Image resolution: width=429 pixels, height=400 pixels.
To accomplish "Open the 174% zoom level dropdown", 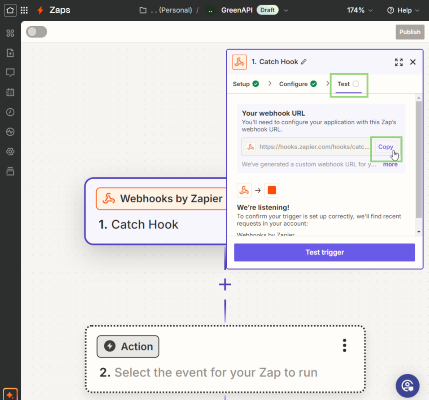I will [359, 10].
